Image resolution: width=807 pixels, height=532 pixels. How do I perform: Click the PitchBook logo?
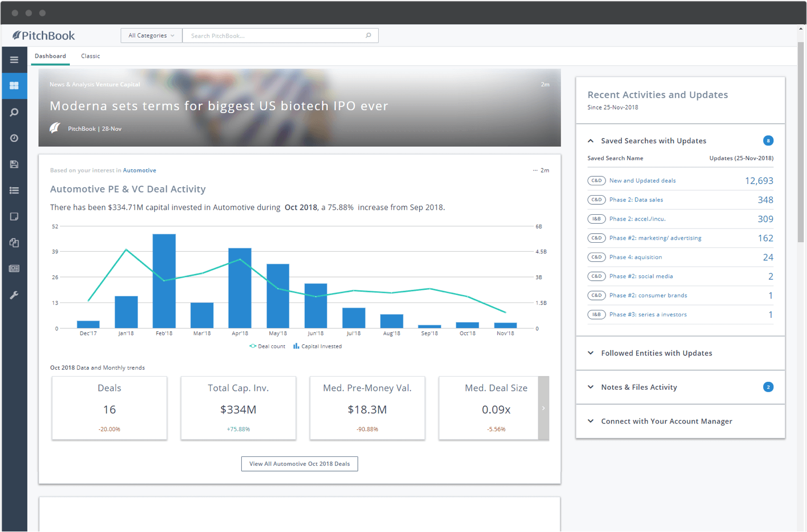coord(44,35)
